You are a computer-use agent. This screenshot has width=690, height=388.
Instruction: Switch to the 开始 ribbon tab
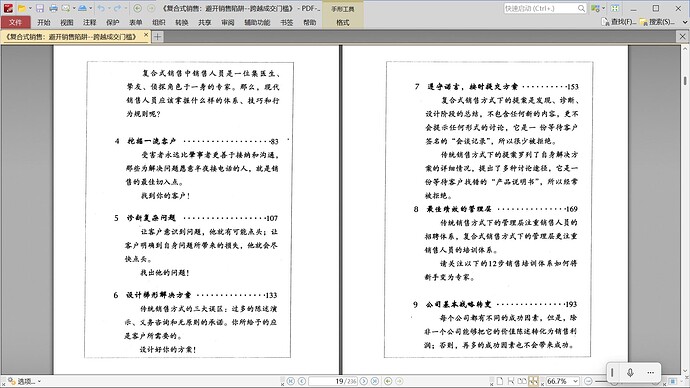coord(44,22)
